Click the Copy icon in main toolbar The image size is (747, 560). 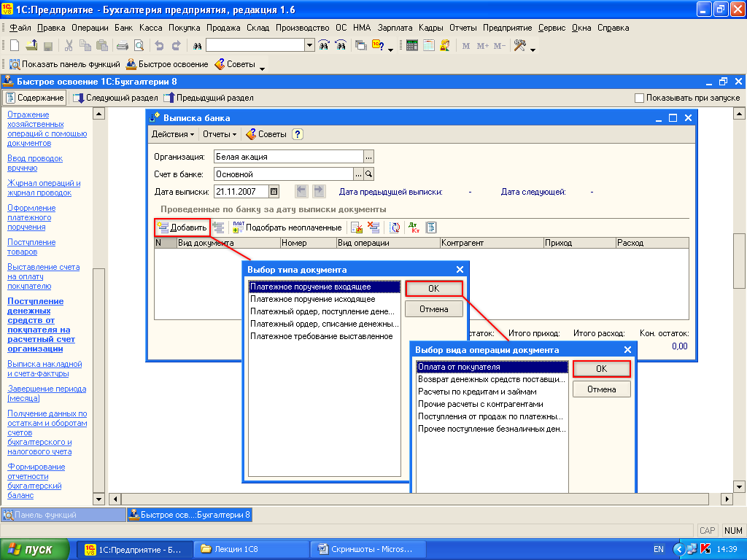[85, 46]
